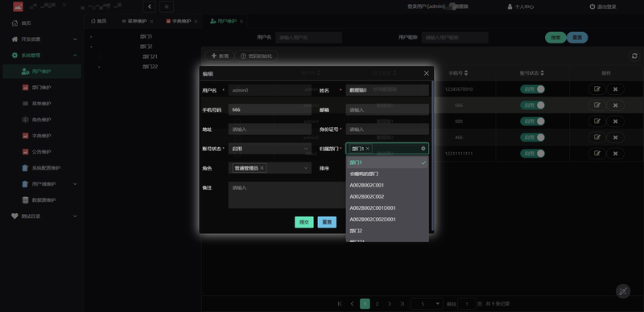Clear the 归属部门 field with its circle-x icon
Viewport: 644px width, 312px height.
pos(423,149)
